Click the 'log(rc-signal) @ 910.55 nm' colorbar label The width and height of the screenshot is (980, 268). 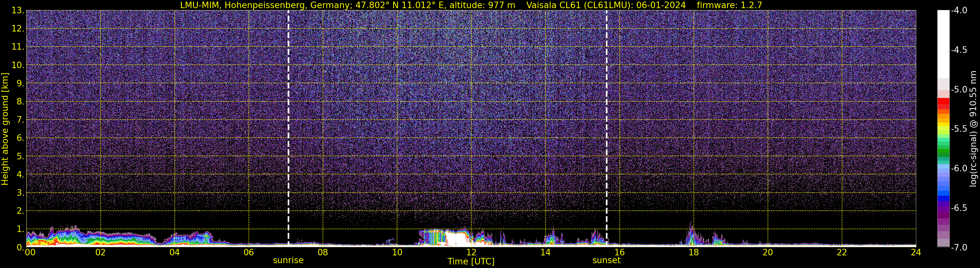pos(973,129)
